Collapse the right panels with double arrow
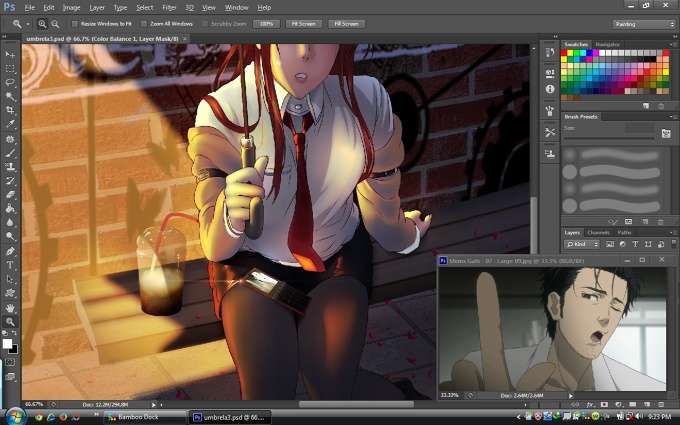Screen dimensions: 680x425 (675, 36)
